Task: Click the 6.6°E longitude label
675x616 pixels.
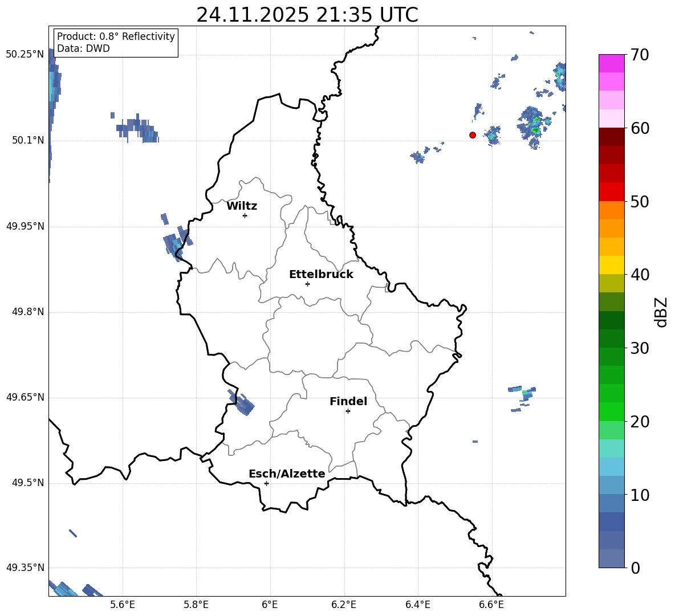Action: click(491, 605)
